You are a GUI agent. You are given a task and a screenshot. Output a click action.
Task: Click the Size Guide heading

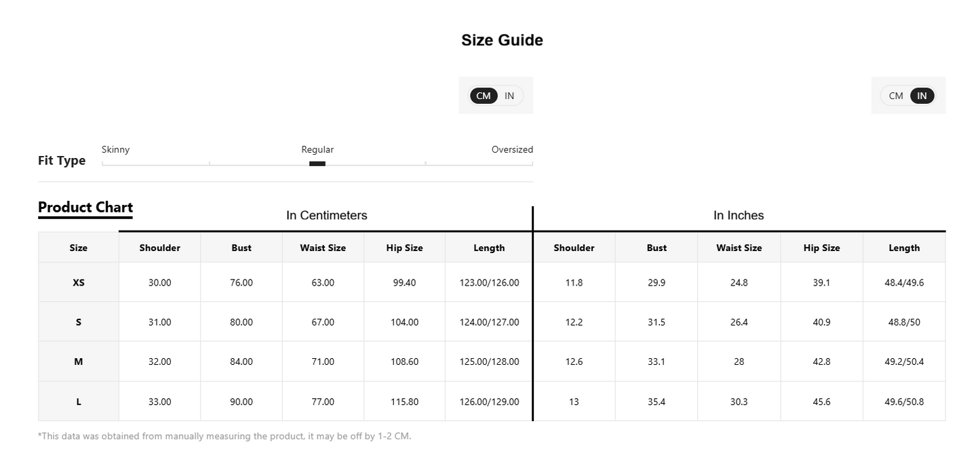502,40
